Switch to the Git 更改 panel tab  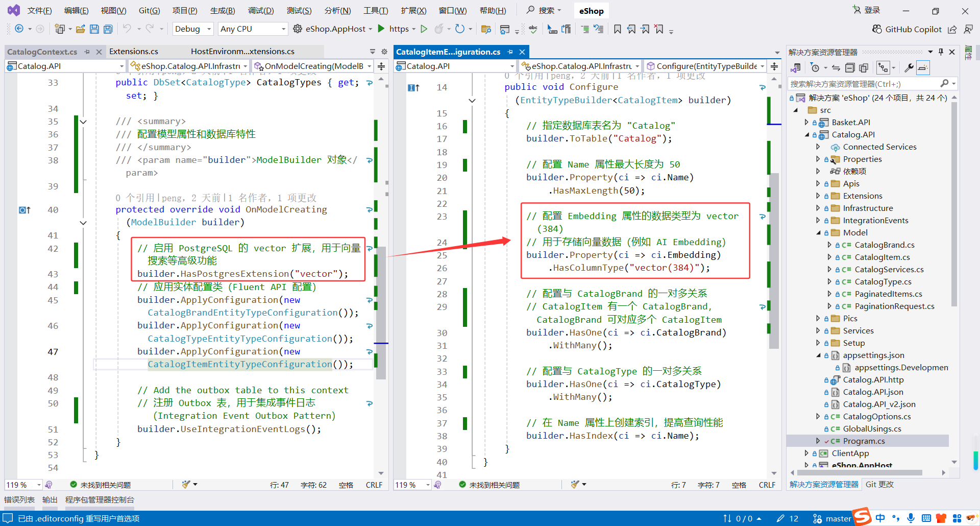click(879, 484)
